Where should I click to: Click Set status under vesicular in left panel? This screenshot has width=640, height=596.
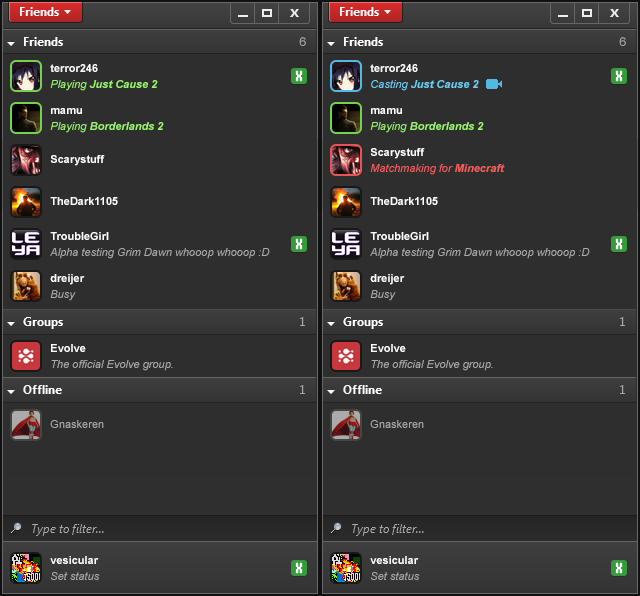(75, 576)
